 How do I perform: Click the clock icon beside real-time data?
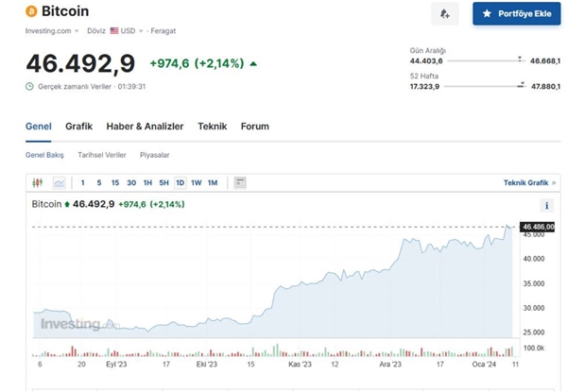click(x=29, y=86)
